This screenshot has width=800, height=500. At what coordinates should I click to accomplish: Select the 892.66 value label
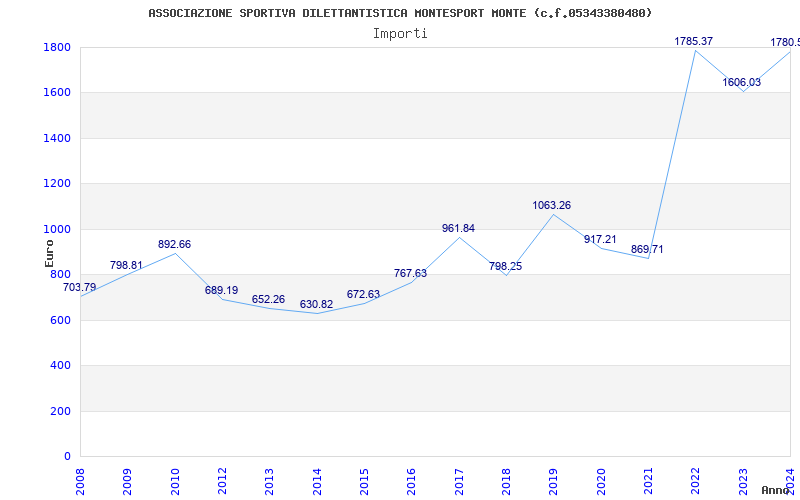(x=174, y=245)
